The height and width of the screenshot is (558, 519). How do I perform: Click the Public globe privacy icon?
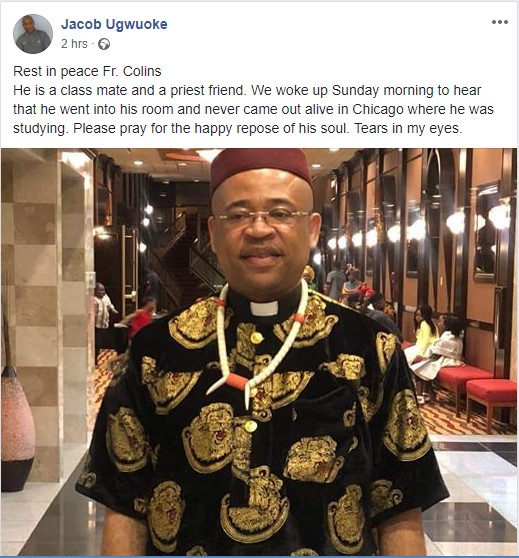[x=104, y=44]
